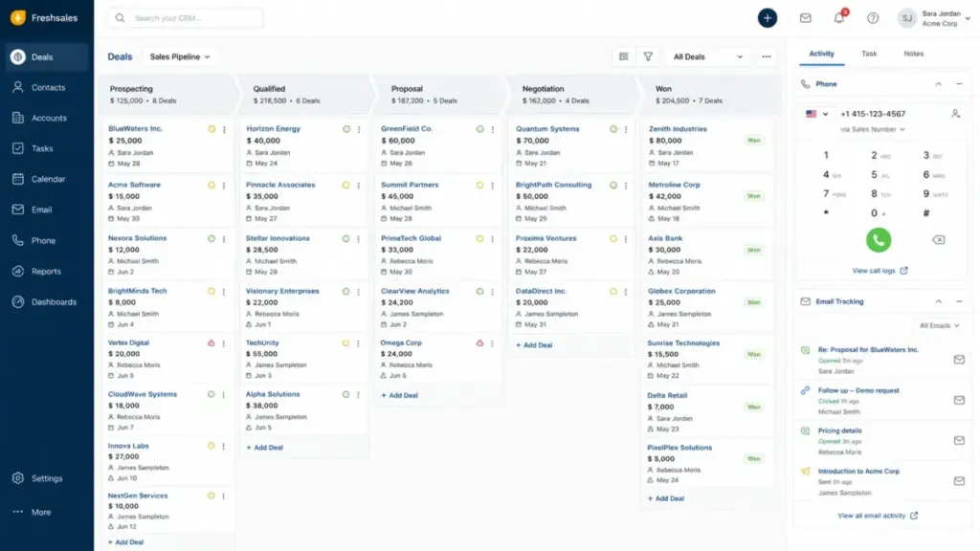Image resolution: width=980 pixels, height=551 pixels.
Task: Go to Accounts in sidebar
Action: 47,118
